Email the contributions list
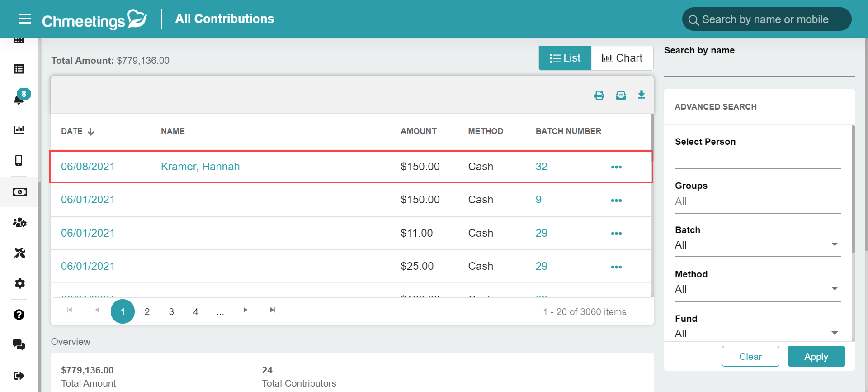The width and height of the screenshot is (868, 392). coord(621,95)
